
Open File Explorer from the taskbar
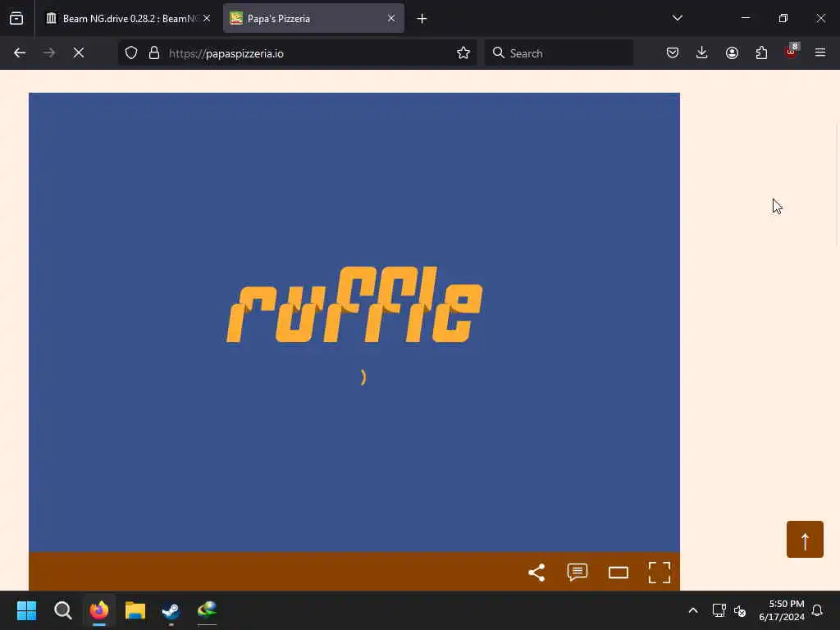[x=135, y=610]
